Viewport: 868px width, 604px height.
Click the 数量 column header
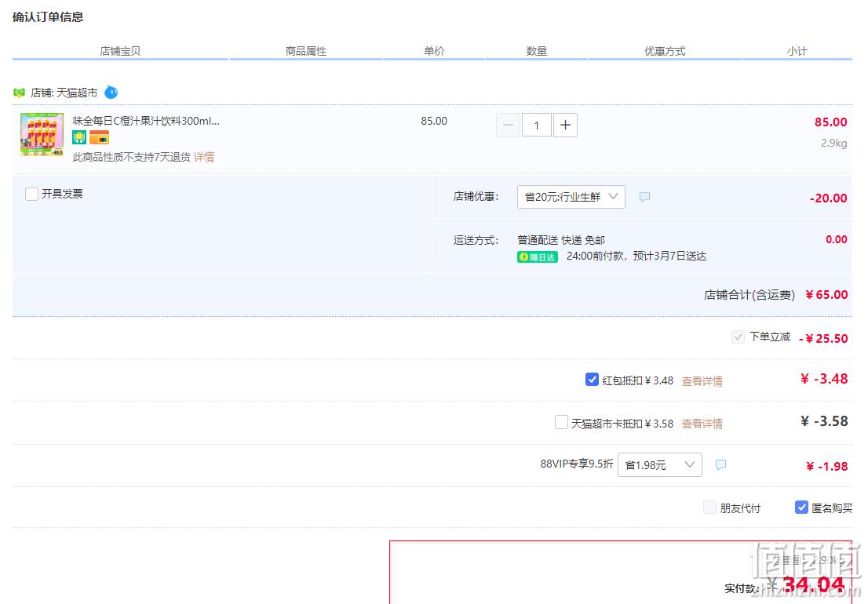[x=536, y=52]
